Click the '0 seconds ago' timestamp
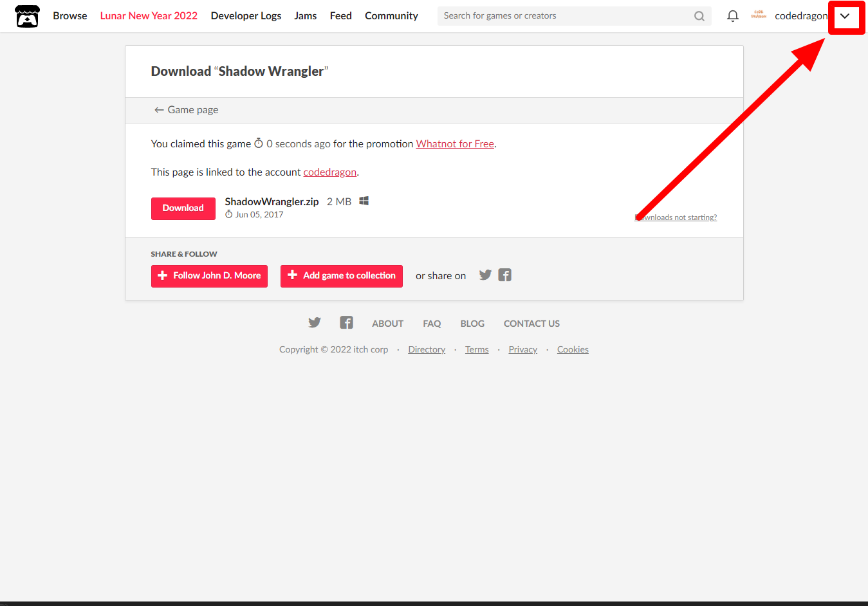Screen dimensions: 868x606 tap(299, 144)
